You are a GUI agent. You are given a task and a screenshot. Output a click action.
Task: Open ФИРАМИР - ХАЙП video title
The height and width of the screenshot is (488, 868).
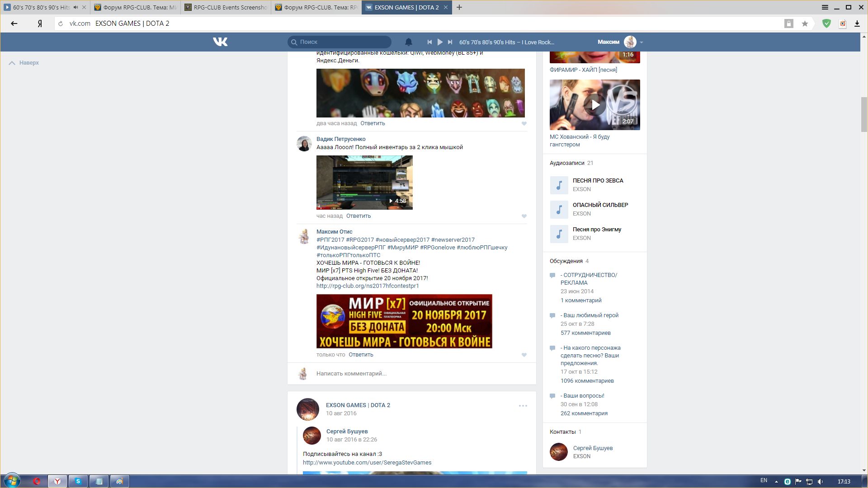coord(583,70)
